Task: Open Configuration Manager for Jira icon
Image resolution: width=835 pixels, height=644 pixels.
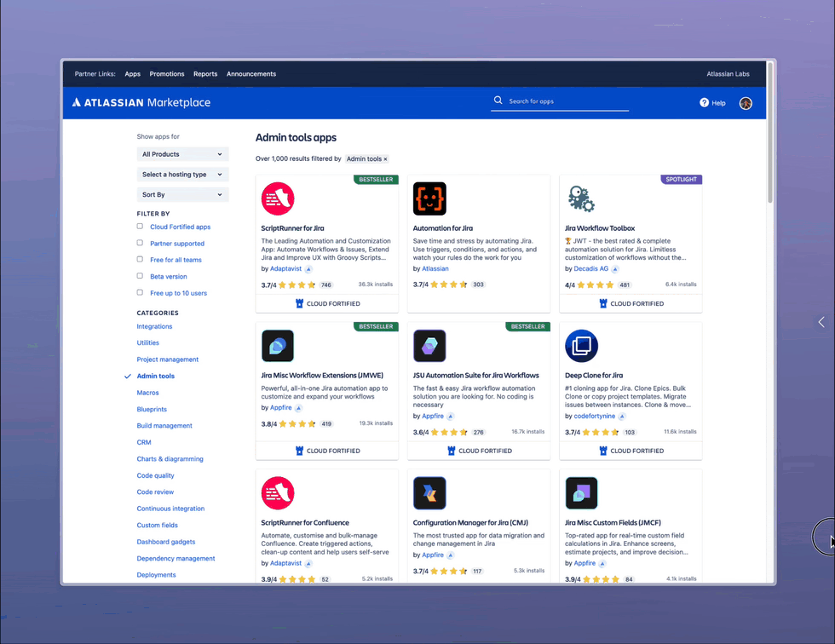Action: pos(429,493)
